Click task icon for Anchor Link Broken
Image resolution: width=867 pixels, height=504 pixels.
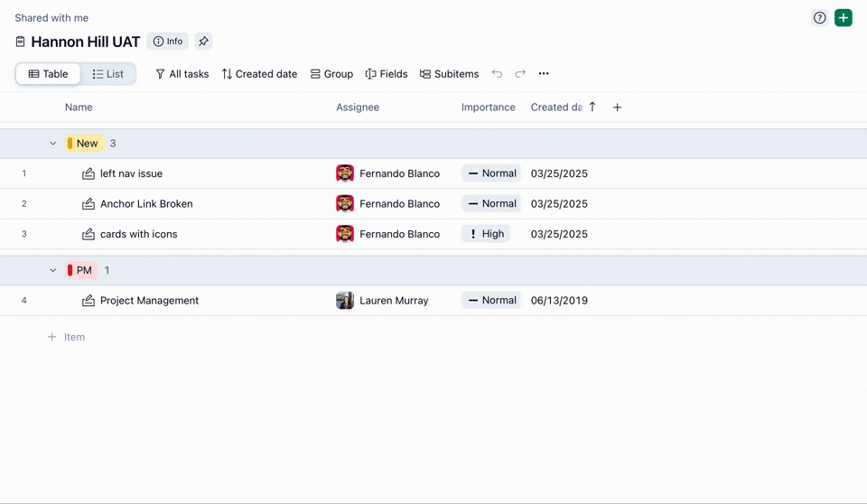tap(88, 204)
